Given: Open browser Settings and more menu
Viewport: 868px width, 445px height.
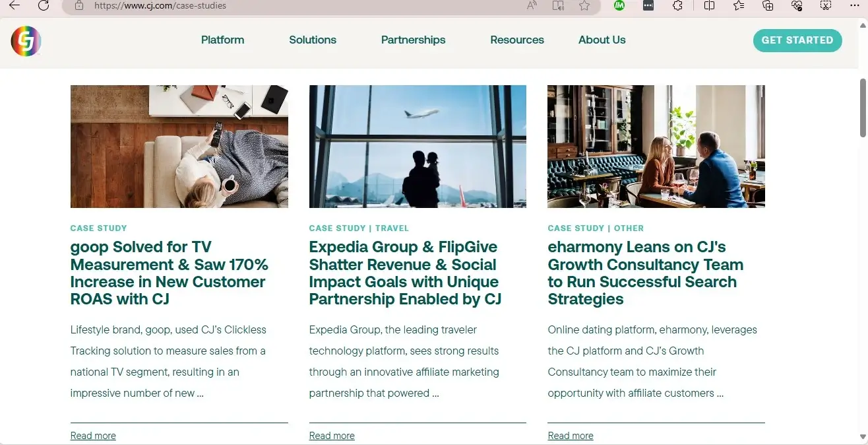Looking at the screenshot, I should pyautogui.click(x=855, y=5).
